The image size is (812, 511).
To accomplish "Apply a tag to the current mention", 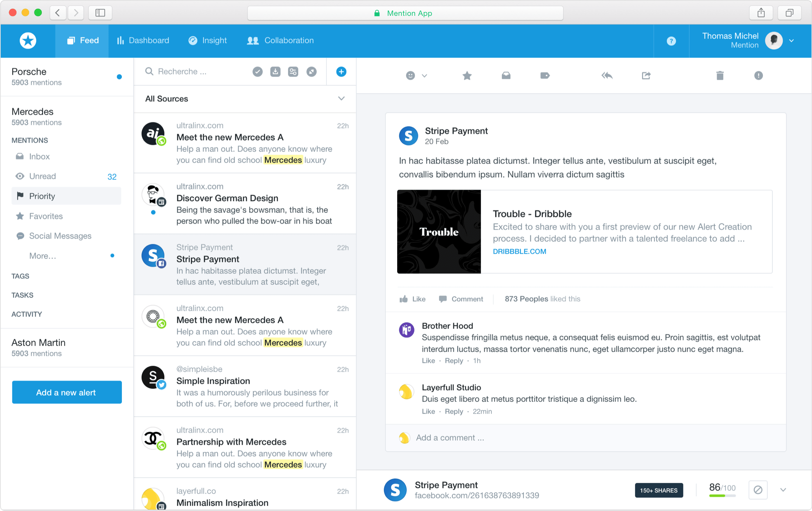I will pyautogui.click(x=545, y=76).
